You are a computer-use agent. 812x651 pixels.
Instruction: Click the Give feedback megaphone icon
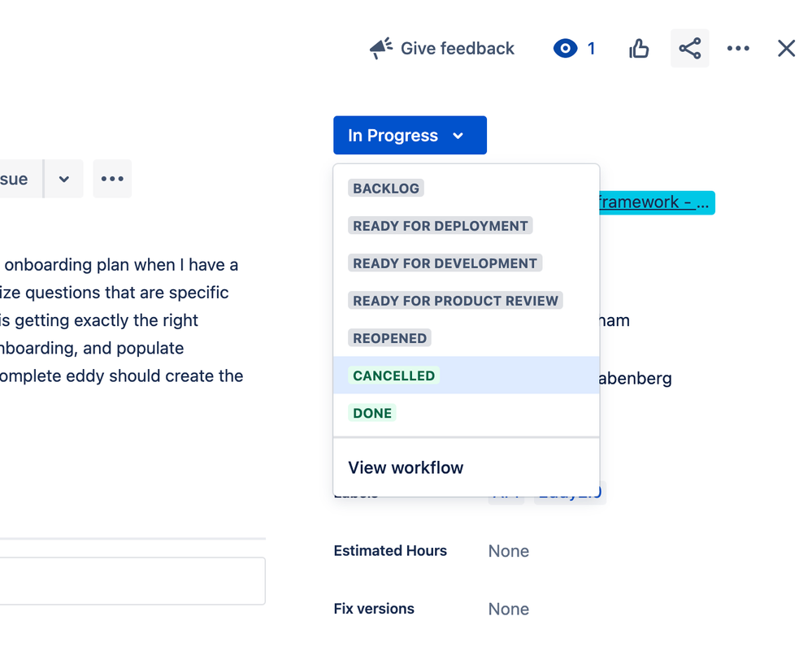click(x=381, y=49)
